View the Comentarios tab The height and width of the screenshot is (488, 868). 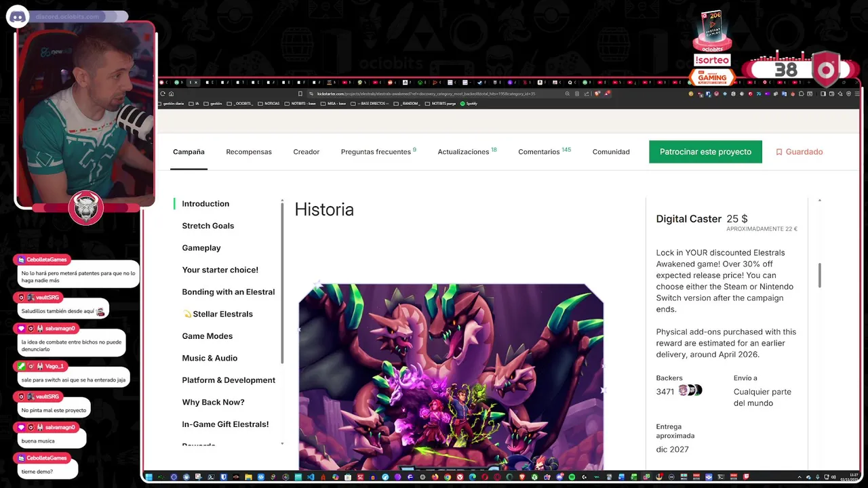click(545, 152)
